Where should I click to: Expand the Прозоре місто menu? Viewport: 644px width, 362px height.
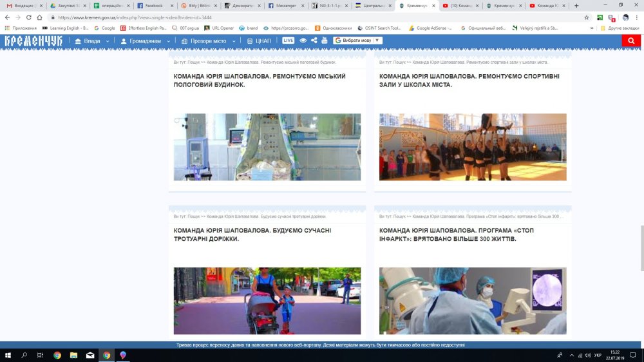[x=209, y=41]
